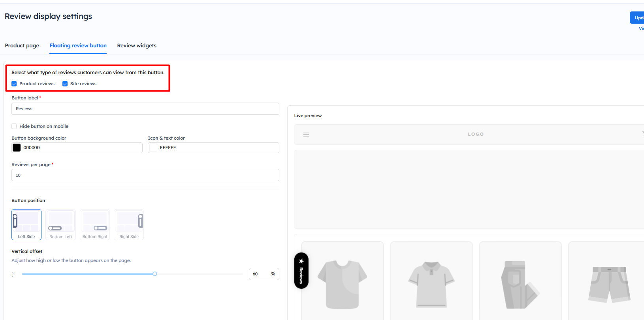Select the Floating review button tab
Image resolution: width=644 pixels, height=320 pixels.
(78, 46)
